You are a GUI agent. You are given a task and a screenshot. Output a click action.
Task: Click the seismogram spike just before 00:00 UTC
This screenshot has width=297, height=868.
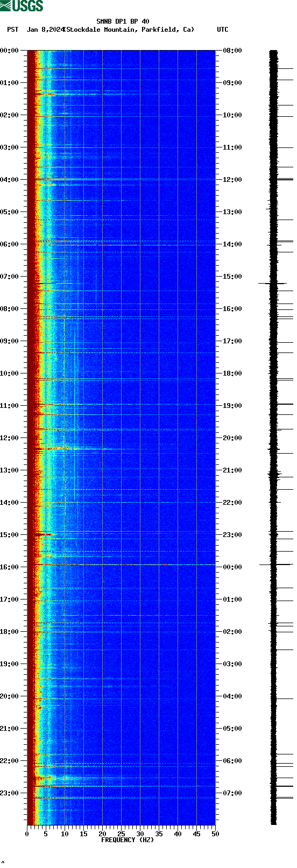click(275, 564)
